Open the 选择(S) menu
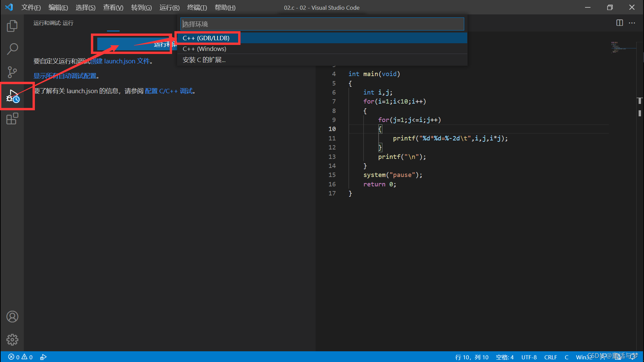 86,7
